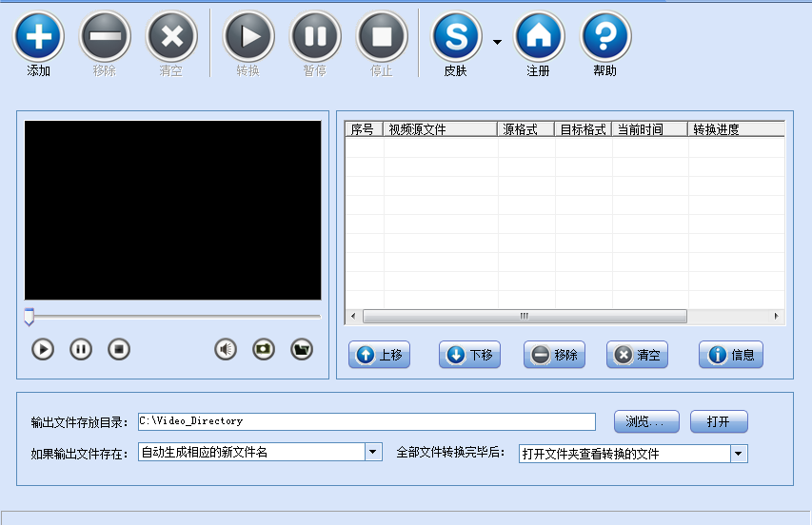
Task: Mute the preview with the speaker icon
Action: click(x=226, y=350)
